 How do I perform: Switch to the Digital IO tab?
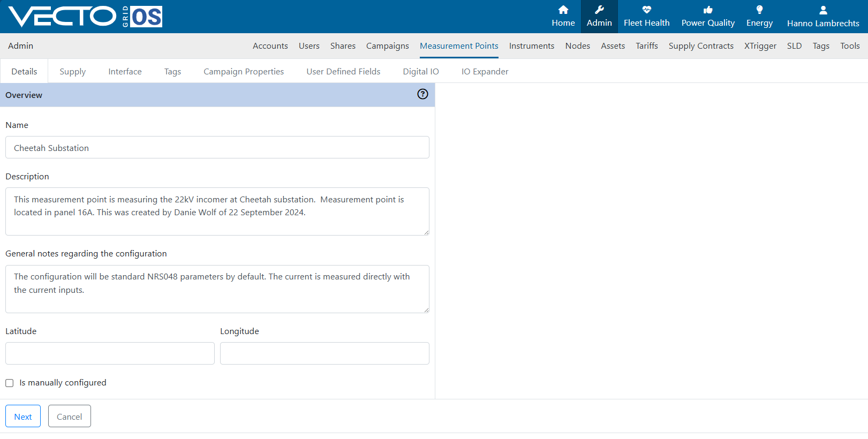(x=421, y=71)
